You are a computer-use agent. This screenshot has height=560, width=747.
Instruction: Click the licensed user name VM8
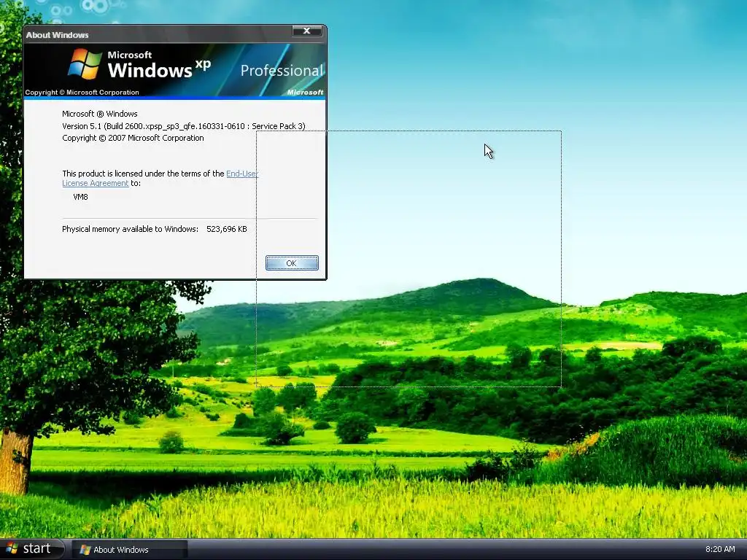[x=80, y=197]
